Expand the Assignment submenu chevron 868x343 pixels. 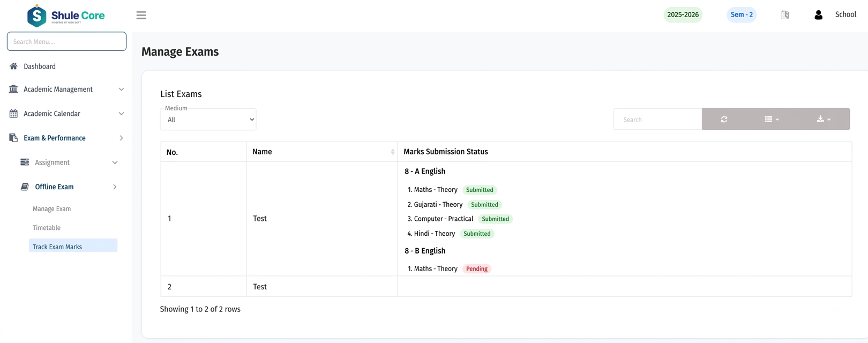coord(115,162)
